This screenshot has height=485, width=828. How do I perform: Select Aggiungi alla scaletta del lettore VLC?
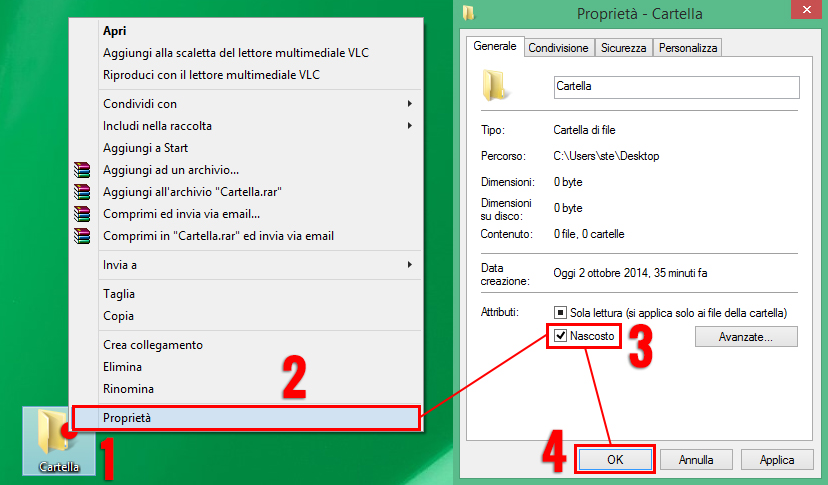pyautogui.click(x=236, y=53)
